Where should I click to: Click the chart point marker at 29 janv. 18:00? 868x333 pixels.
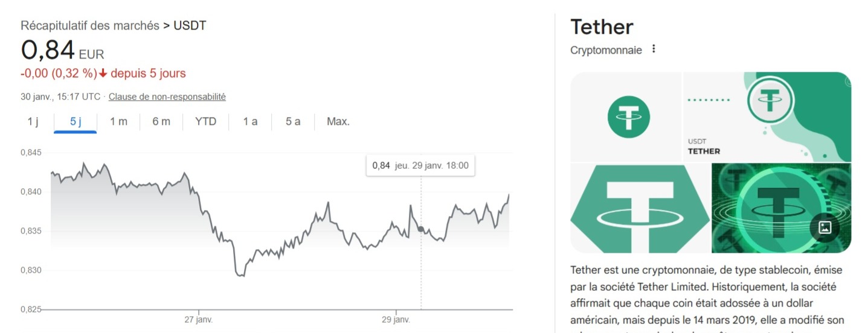[x=421, y=229]
